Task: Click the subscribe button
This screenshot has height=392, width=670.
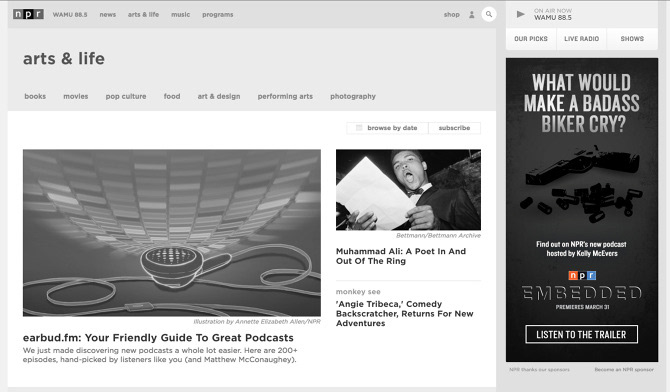Action: pyautogui.click(x=454, y=128)
